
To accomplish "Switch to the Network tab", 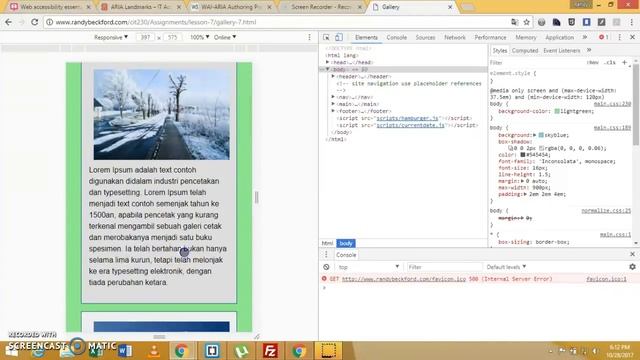I will [455, 37].
